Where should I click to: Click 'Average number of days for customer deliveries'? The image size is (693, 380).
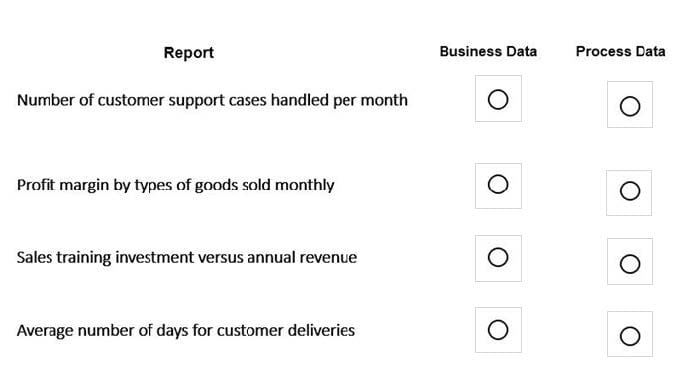point(186,331)
